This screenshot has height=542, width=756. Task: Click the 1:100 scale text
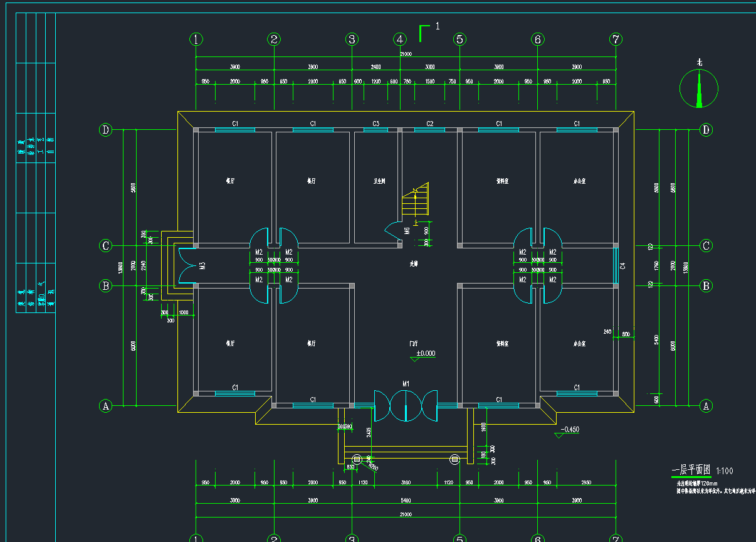point(724,471)
